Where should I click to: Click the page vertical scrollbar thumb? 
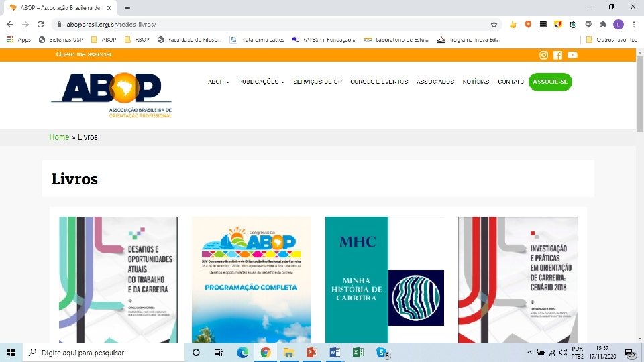click(640, 94)
